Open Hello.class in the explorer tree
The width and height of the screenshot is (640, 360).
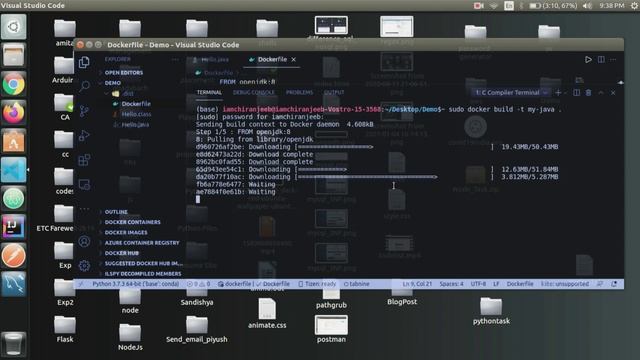[136, 114]
